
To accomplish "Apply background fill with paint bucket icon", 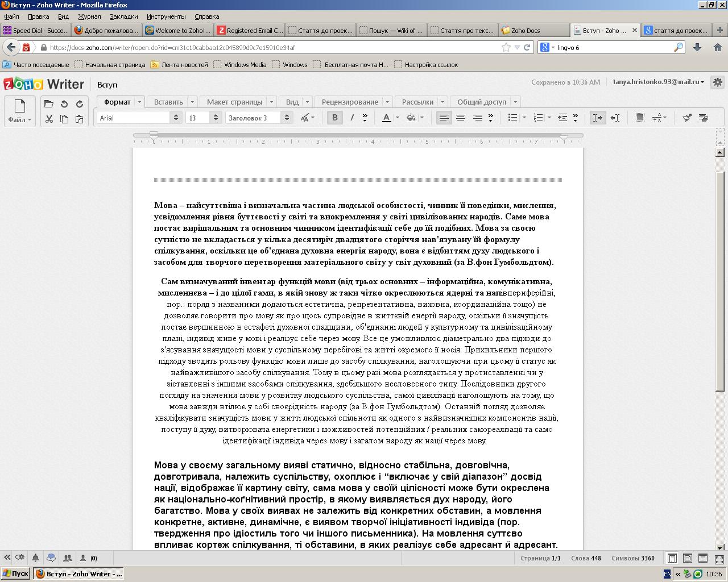I will click(x=411, y=118).
